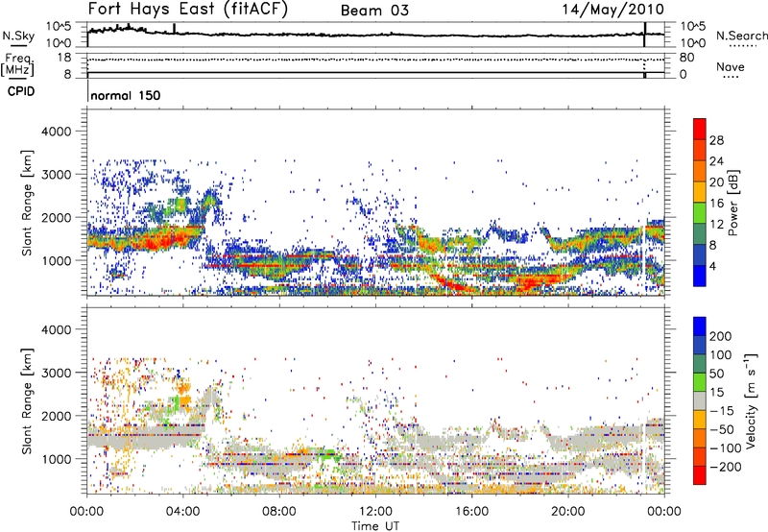Image resolution: width=768 pixels, height=532 pixels.
Task: Select the 'Freq. [MHz]' axis label
Action: [x=17, y=65]
